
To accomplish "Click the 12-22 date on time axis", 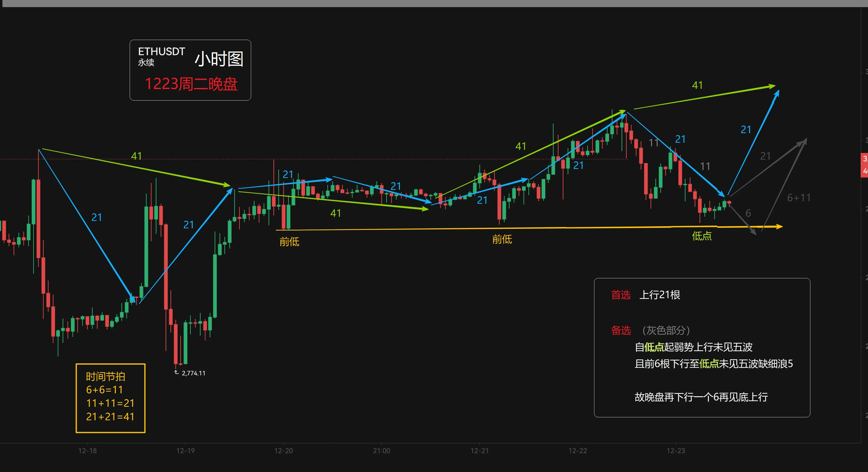I will click(577, 450).
